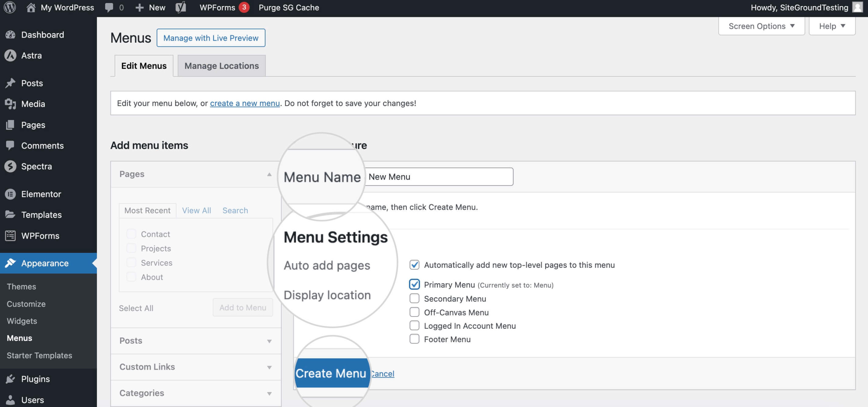The height and width of the screenshot is (407, 868).
Task: Uncheck the Primary Menu location
Action: click(x=414, y=284)
